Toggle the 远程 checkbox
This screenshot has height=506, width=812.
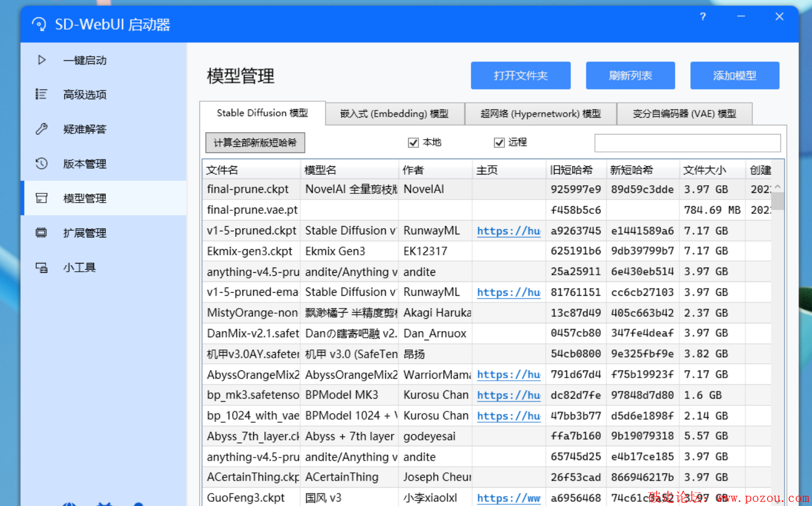click(499, 143)
